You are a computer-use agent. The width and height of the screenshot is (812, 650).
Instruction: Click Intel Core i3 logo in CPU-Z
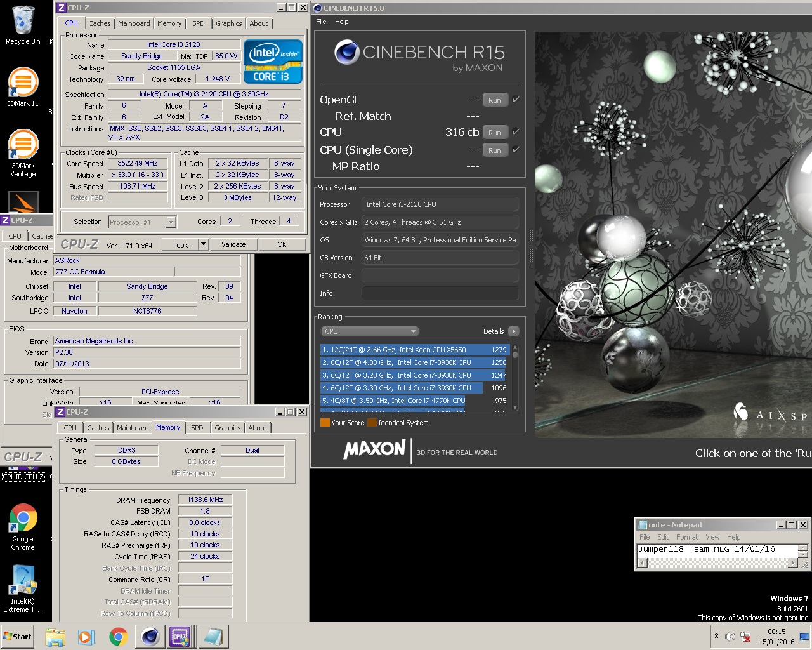(x=273, y=62)
